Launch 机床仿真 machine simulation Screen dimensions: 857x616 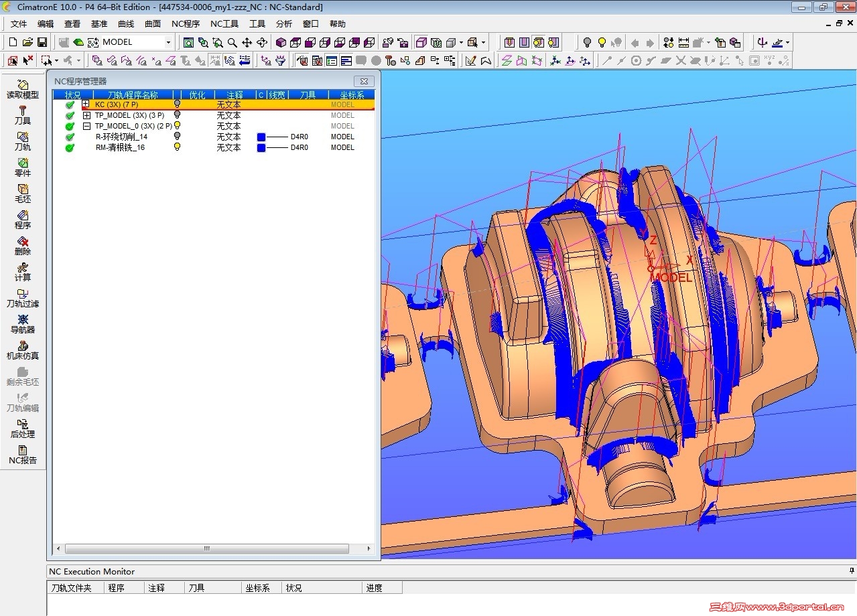click(x=23, y=350)
